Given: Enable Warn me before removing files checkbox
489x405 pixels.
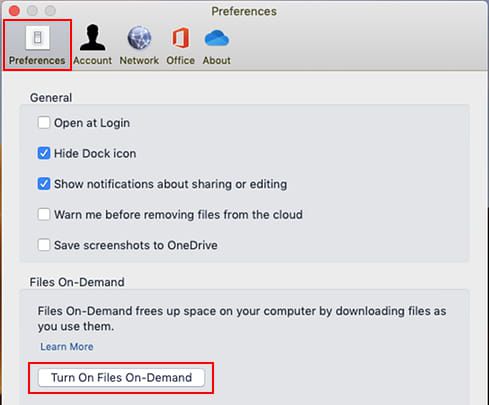Looking at the screenshot, I should click(x=44, y=214).
